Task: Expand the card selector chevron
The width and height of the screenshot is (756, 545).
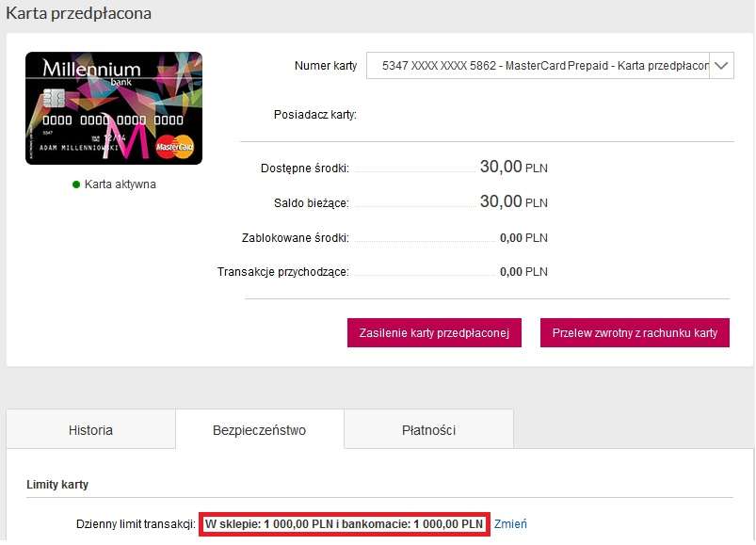Action: tap(721, 66)
